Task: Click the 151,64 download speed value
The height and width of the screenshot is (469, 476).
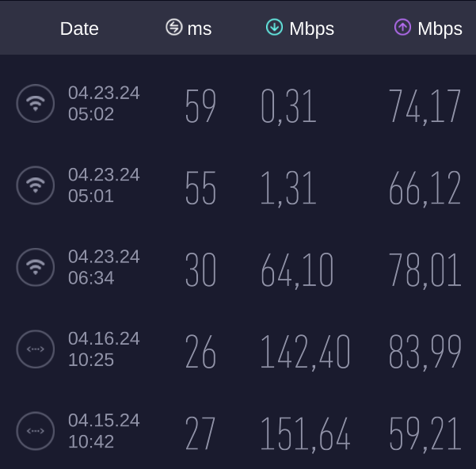Action: tap(306, 434)
